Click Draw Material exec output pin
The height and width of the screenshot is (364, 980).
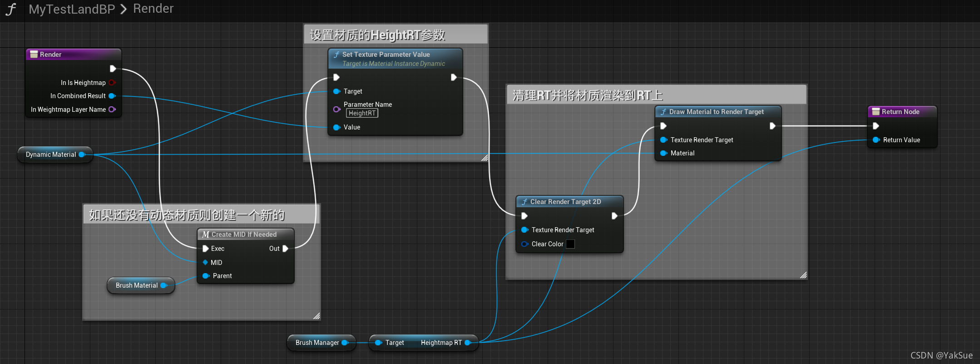[772, 126]
